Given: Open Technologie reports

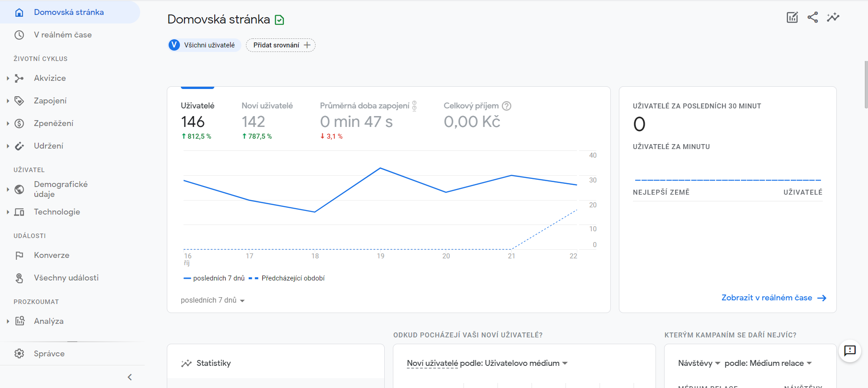Looking at the screenshot, I should [x=57, y=212].
